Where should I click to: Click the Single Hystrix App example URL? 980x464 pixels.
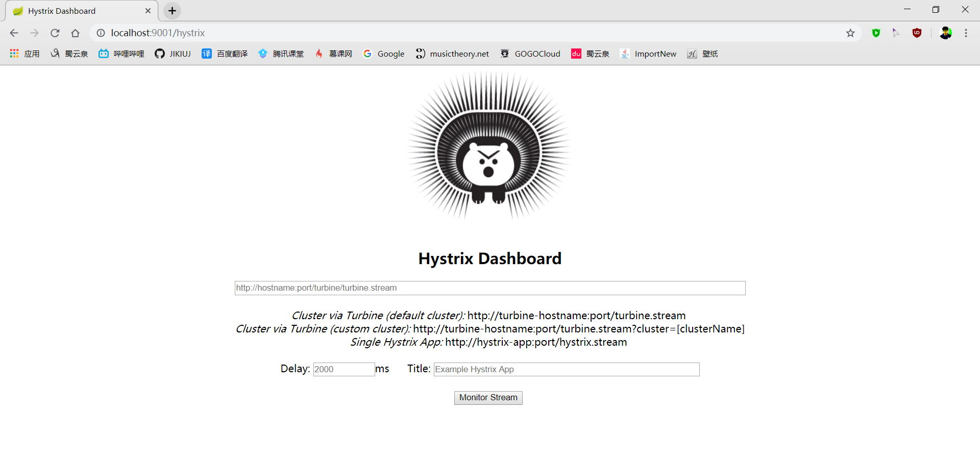[x=536, y=342]
